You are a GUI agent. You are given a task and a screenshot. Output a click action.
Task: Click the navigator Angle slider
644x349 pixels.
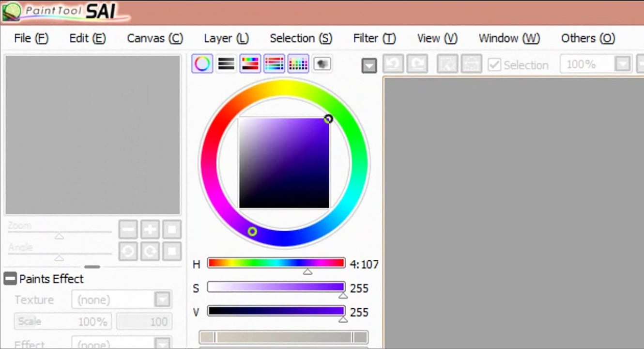tap(60, 254)
